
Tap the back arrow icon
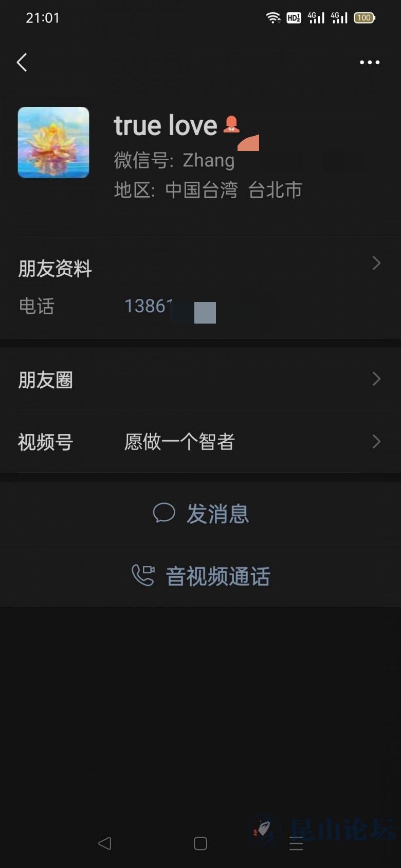[22, 62]
